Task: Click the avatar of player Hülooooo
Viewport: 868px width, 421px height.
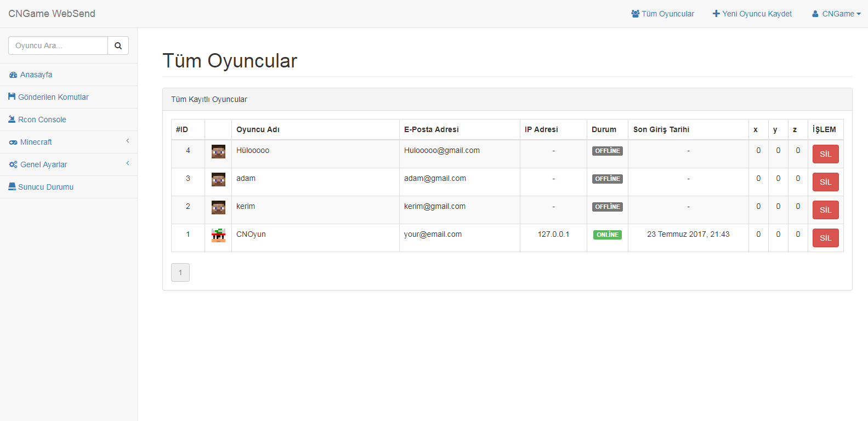Action: coord(218,152)
